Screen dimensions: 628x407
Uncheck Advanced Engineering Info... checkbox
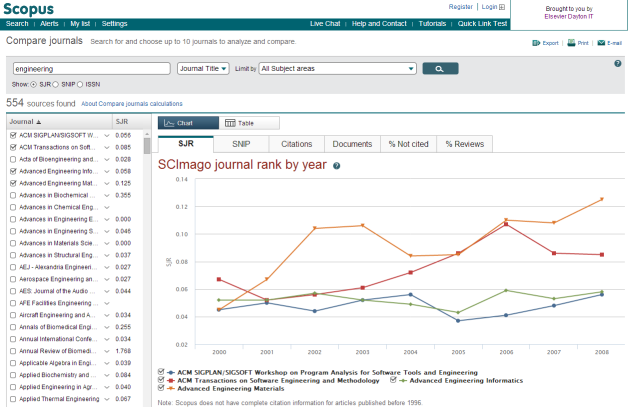[x=13, y=171]
